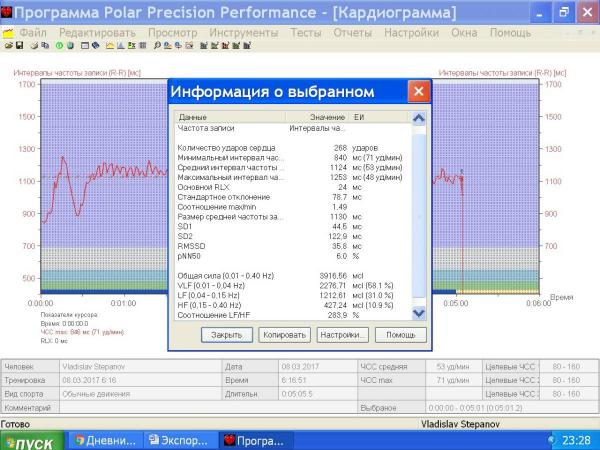Click the Комментарий field
The height and width of the screenshot is (450, 600).
click(x=209, y=408)
